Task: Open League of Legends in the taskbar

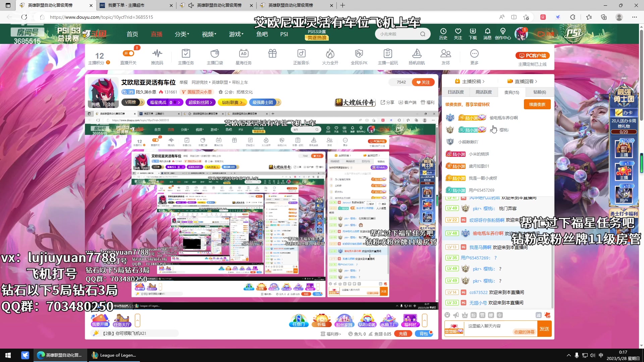Action: [x=114, y=355]
